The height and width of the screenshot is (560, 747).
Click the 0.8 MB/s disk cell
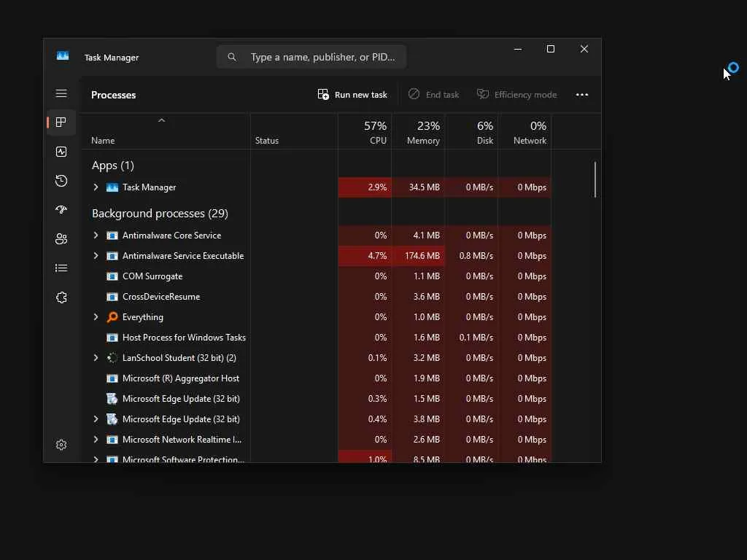click(x=472, y=256)
